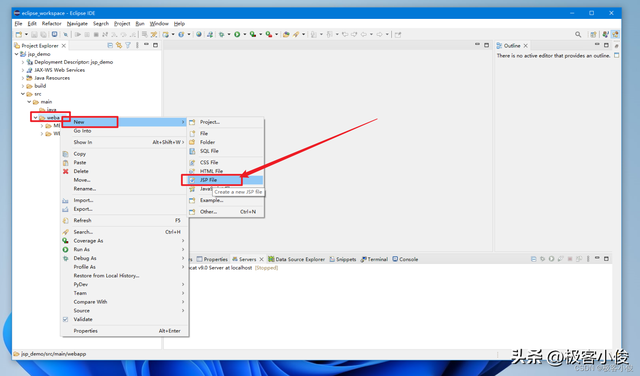Maximize the bottom Servers panel
Viewport: 640px width, 376px height.
[607, 259]
